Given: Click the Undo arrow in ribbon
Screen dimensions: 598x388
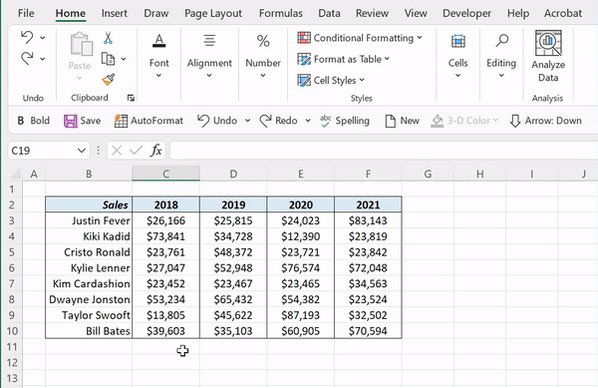Looking at the screenshot, I should (x=27, y=37).
